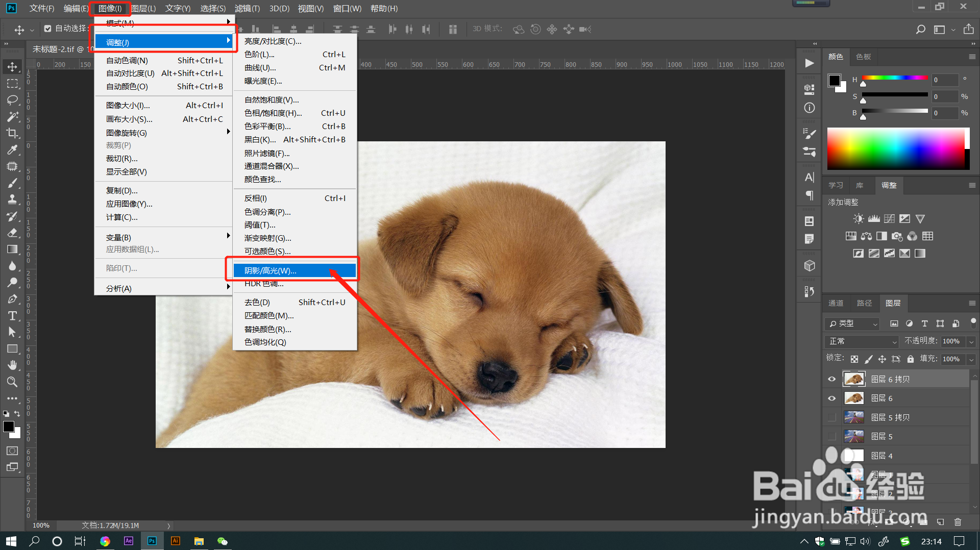Pick a color from the spectrum in the Color panel
Viewport: 980px width, 550px height.
[x=898, y=149]
